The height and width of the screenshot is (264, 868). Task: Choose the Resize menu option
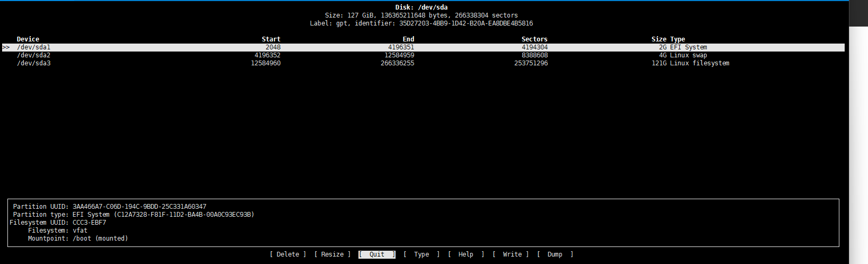coord(332,254)
